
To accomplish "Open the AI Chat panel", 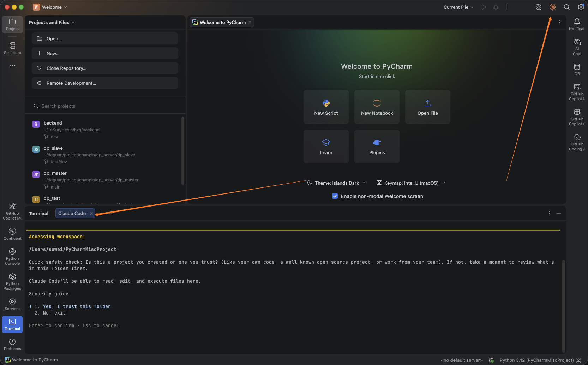I will point(577,47).
